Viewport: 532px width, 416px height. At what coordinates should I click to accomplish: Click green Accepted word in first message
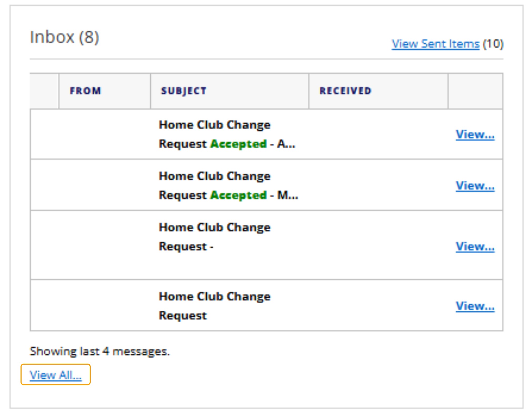pyautogui.click(x=239, y=144)
